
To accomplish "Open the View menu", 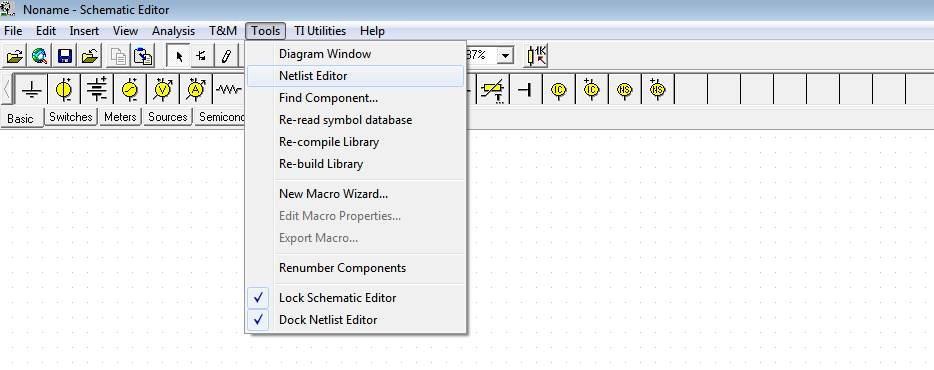I will click(x=125, y=31).
